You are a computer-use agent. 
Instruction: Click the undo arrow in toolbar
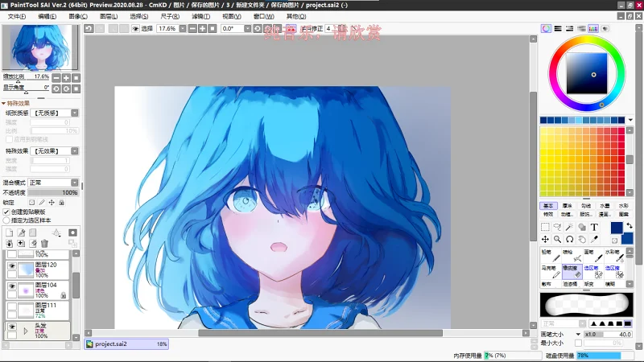pyautogui.click(x=89, y=28)
